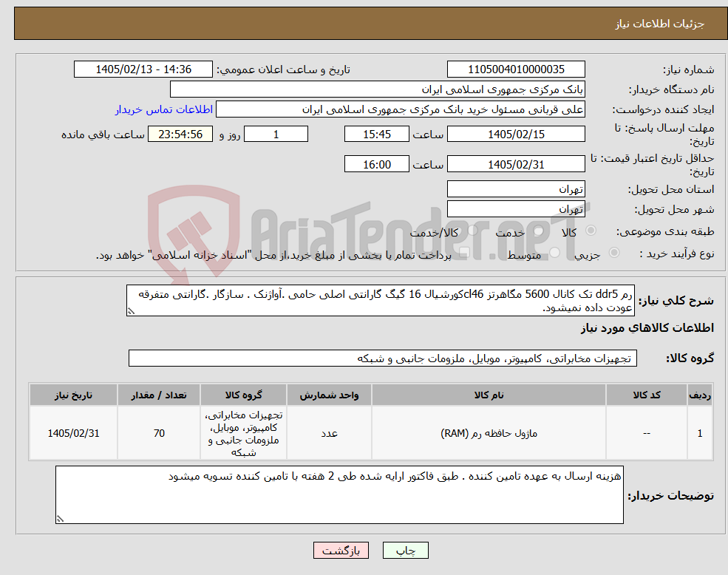Click the جزئیات اطلاعات نیاز page title
Screen dimensions: 728x575
tap(660, 24)
